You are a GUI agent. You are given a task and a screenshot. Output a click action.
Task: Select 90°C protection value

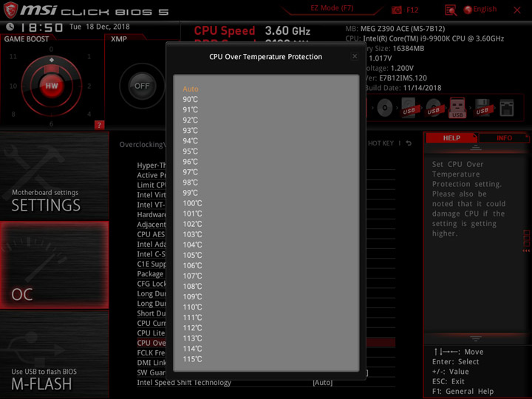(191, 100)
